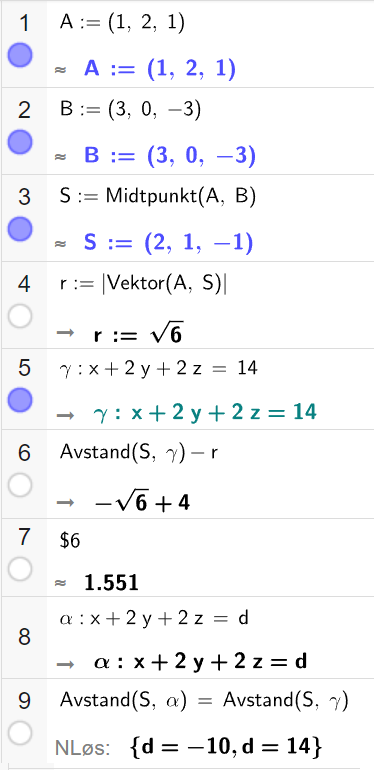
Task: Select the Avstand(S, γ) − r input
Action: point(139,452)
